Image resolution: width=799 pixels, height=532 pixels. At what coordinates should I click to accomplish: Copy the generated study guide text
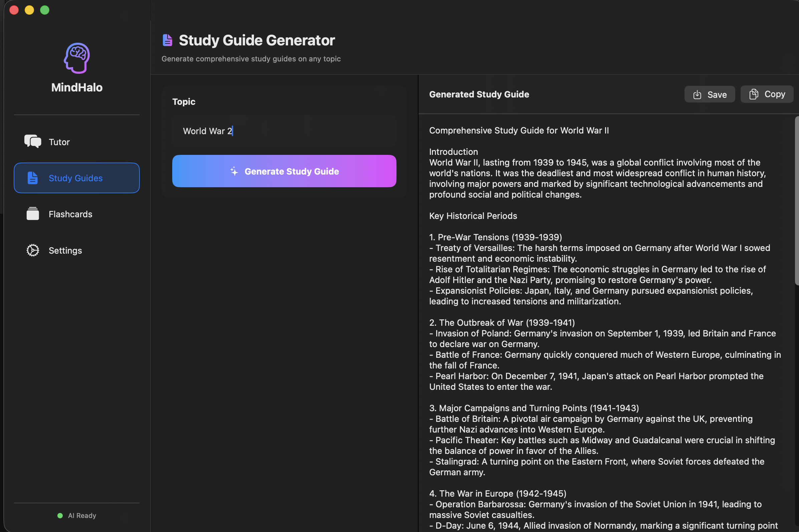pyautogui.click(x=766, y=94)
